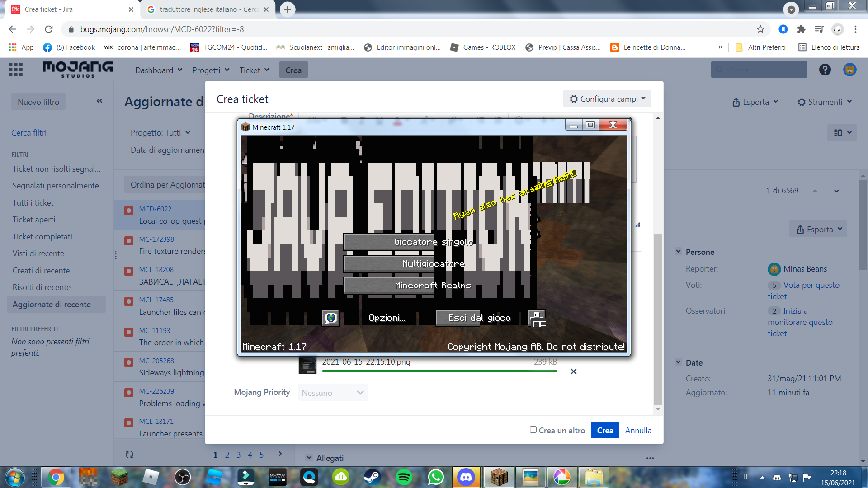Refresh the ticket list results
Screen dimensions: 868x488
129,455
